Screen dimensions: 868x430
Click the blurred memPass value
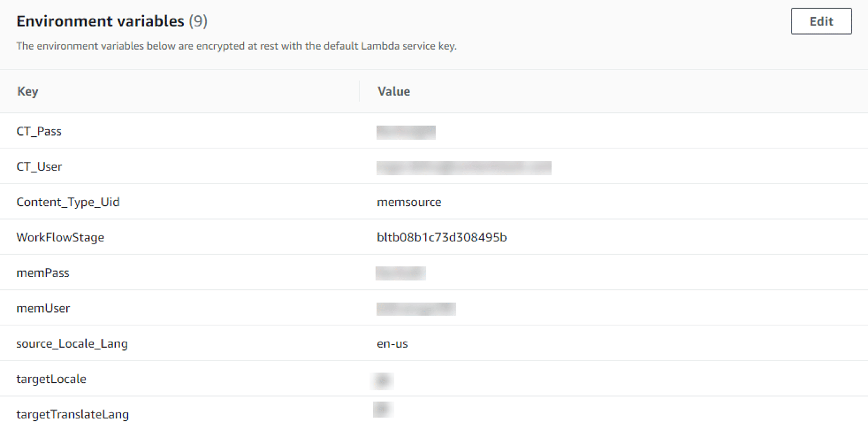[401, 273]
